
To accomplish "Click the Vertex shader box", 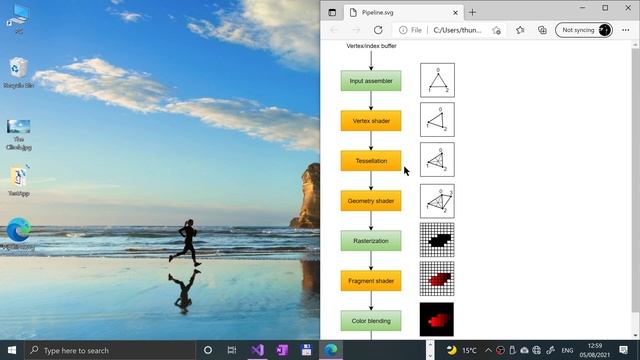I will pos(371,121).
